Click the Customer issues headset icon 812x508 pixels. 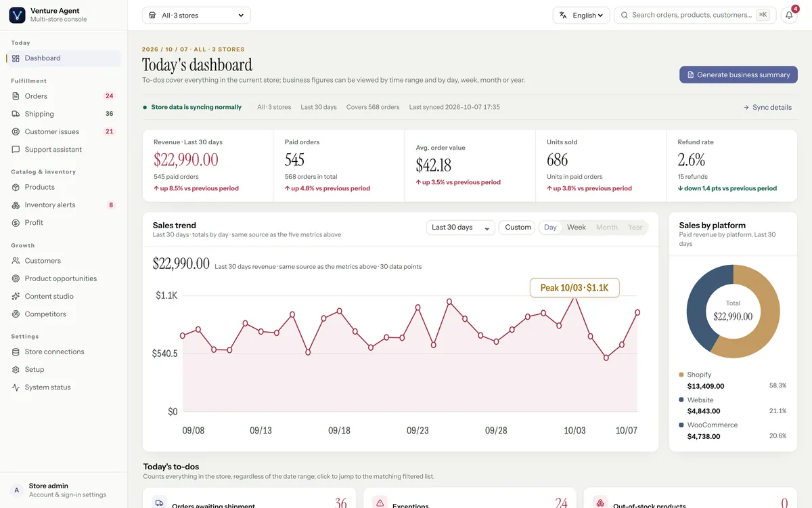(x=16, y=131)
